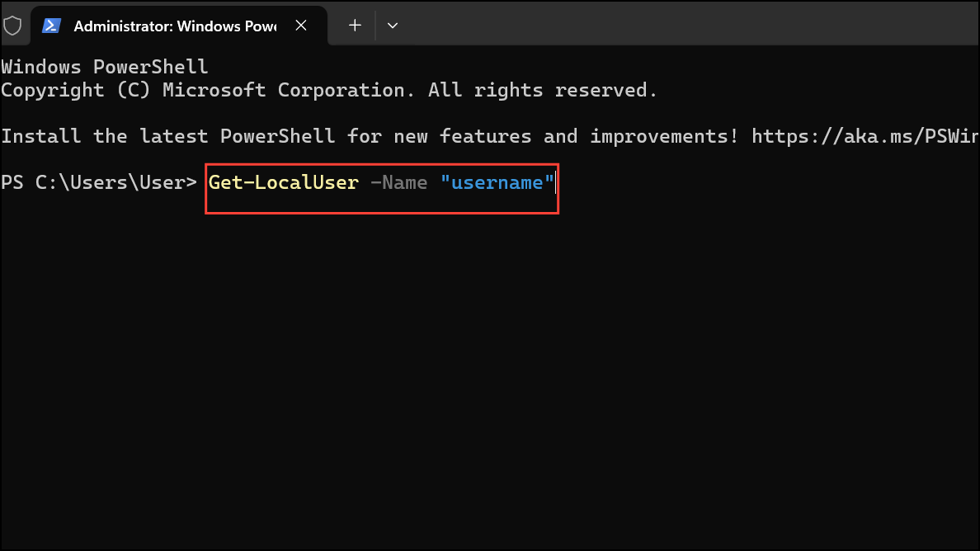Click the administrator shield icon
Image resolution: width=980 pixels, height=551 pixels.
click(12, 26)
